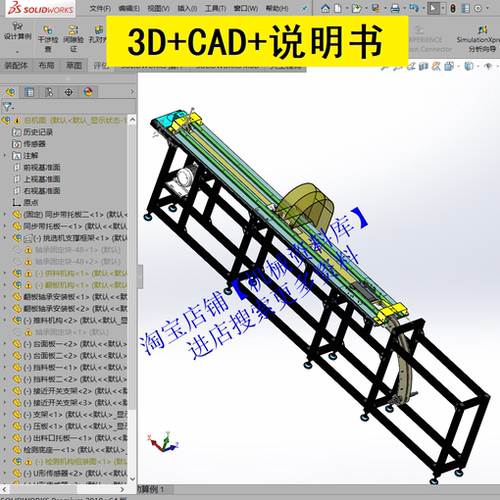The height and width of the screenshot is (500, 500).
Task: Click the 干涉检查 tool
Action: [48, 39]
